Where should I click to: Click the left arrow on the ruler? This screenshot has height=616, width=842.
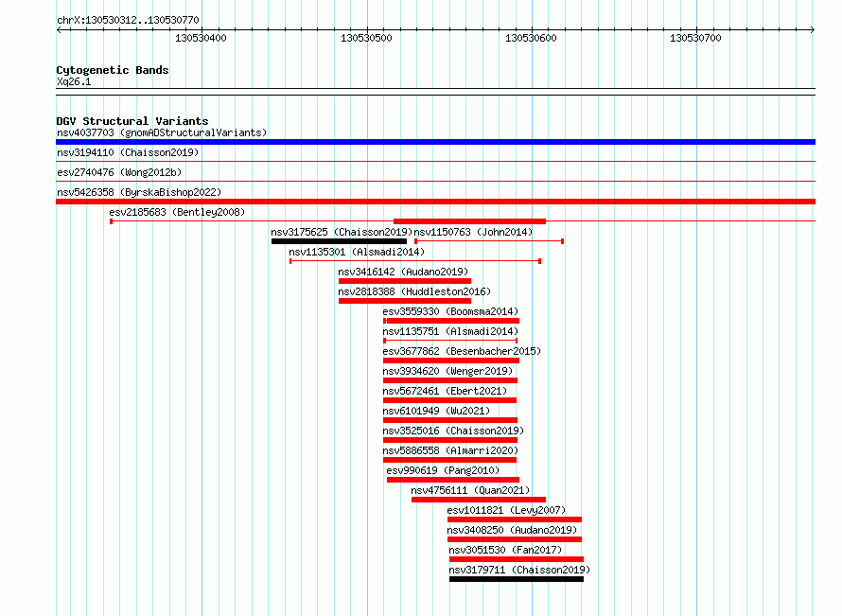59,30
